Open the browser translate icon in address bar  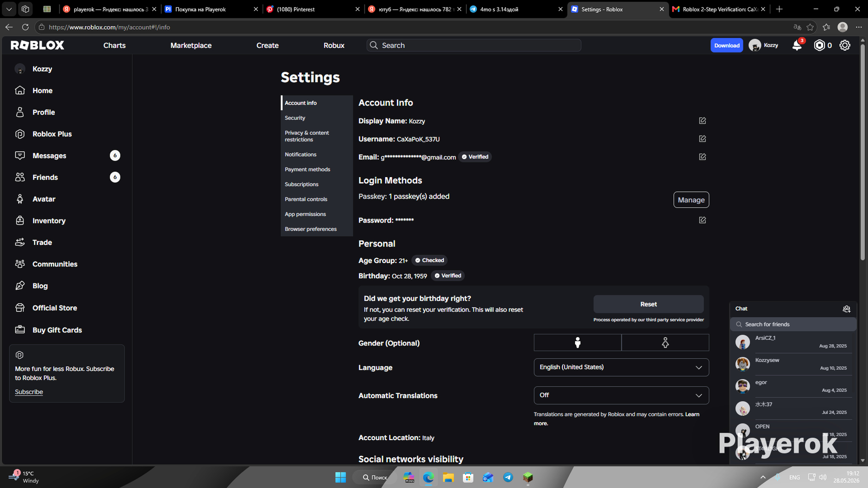click(797, 27)
